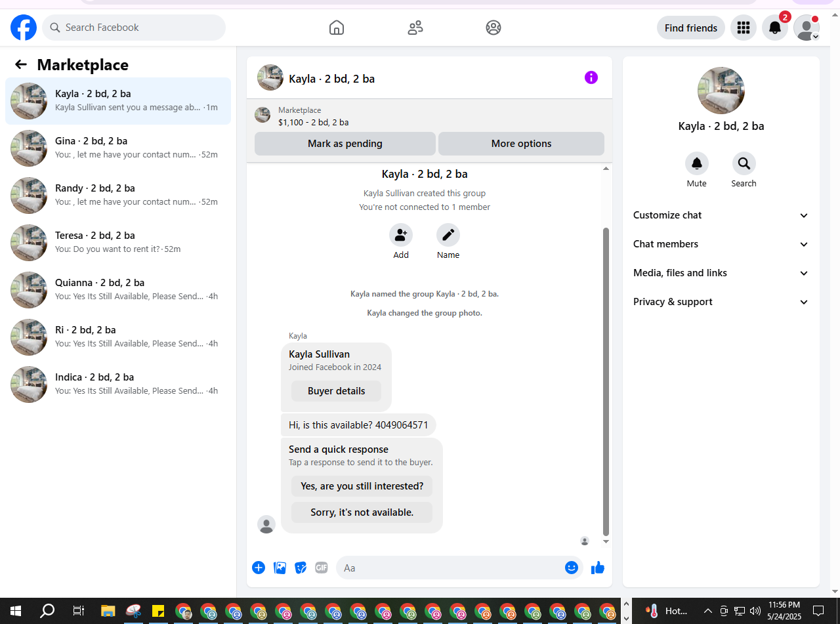840x624 pixels.
Task: Open the notifications bell
Action: 775,28
